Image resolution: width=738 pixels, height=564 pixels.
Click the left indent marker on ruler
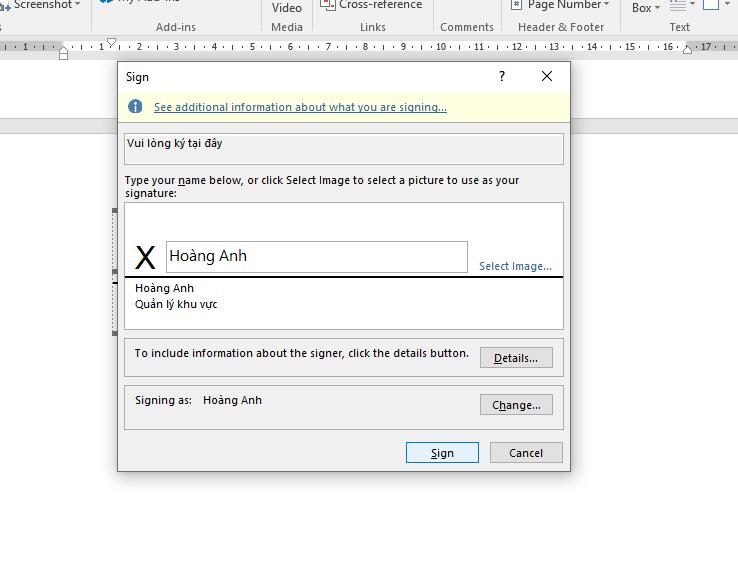click(64, 53)
